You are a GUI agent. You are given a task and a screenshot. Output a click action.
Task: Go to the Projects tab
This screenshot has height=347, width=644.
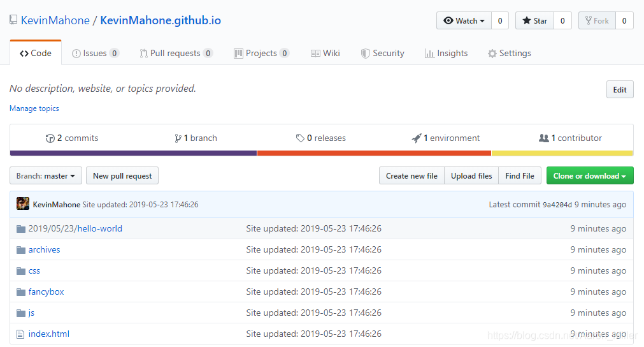[x=262, y=53]
